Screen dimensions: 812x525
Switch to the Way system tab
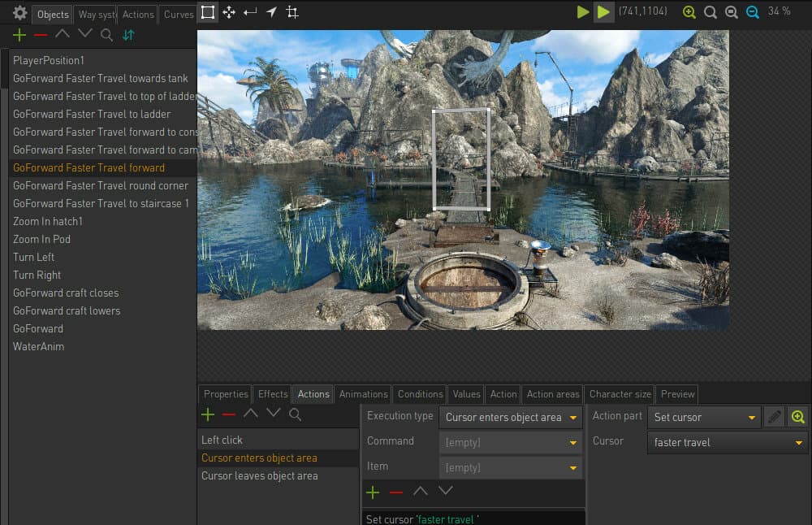click(x=96, y=15)
